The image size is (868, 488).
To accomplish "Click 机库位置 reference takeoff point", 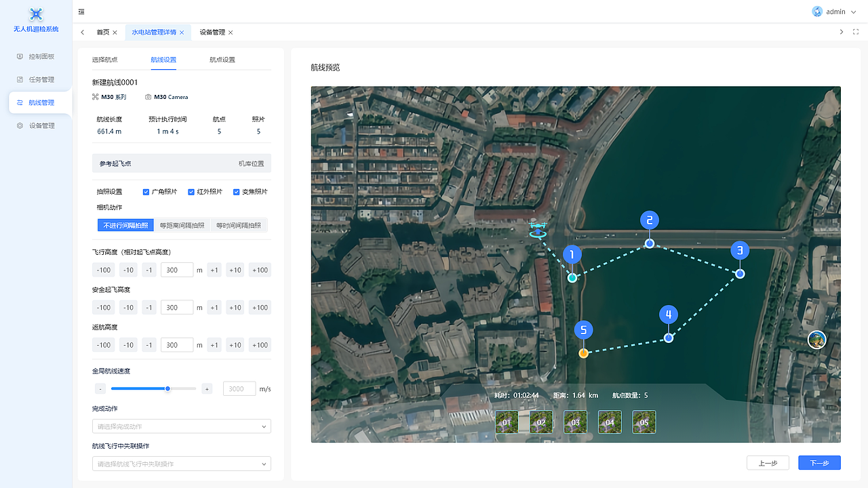I will 251,163.
